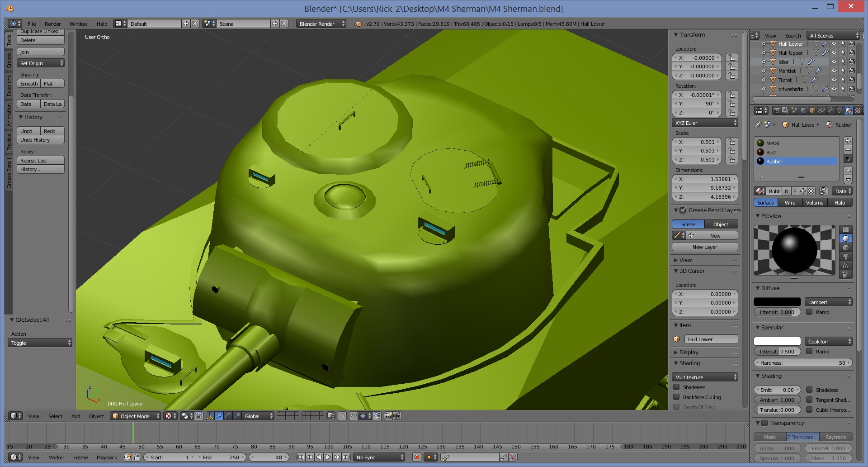Open the Texture properties tab checker icon

(858, 110)
